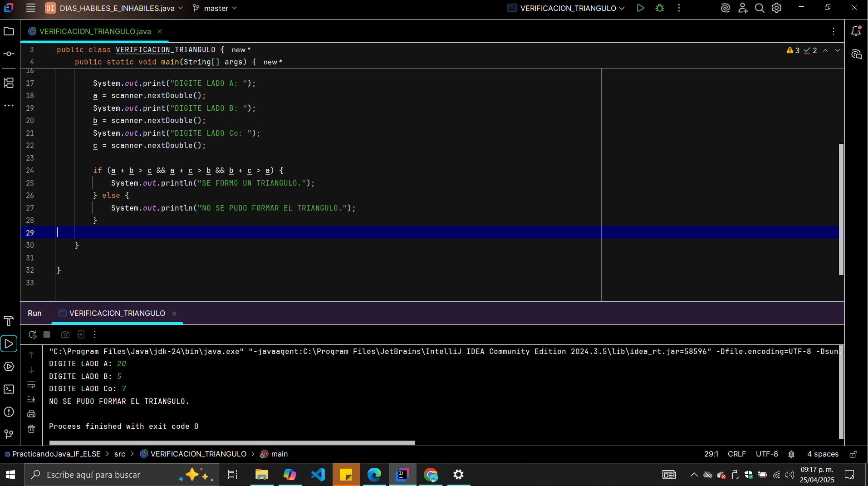Open the Terminal tool window

[9, 389]
